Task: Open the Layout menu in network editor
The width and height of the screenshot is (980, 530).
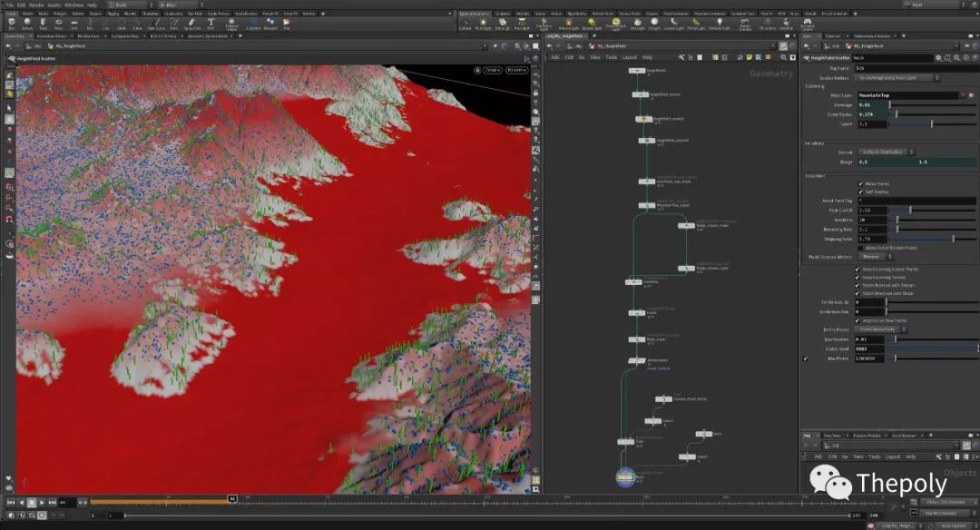Action: [629, 57]
